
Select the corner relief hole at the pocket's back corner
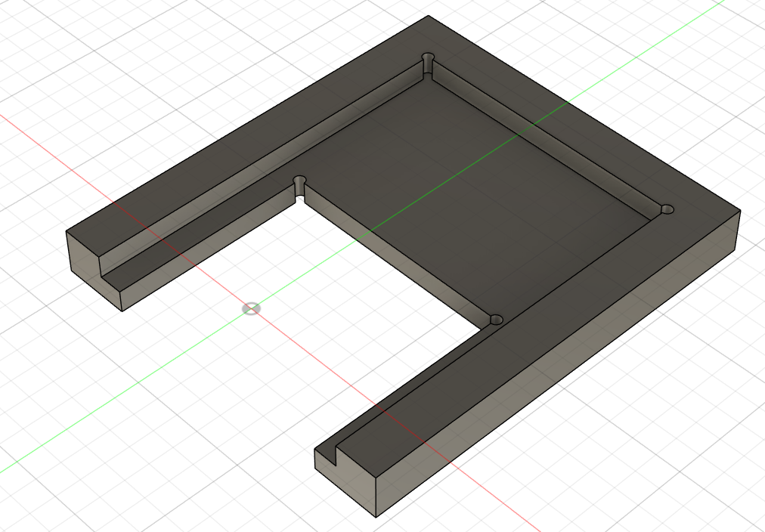(x=429, y=58)
